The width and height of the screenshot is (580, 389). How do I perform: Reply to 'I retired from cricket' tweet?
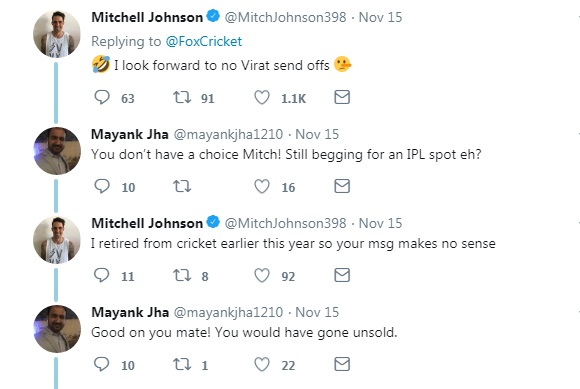(102, 275)
